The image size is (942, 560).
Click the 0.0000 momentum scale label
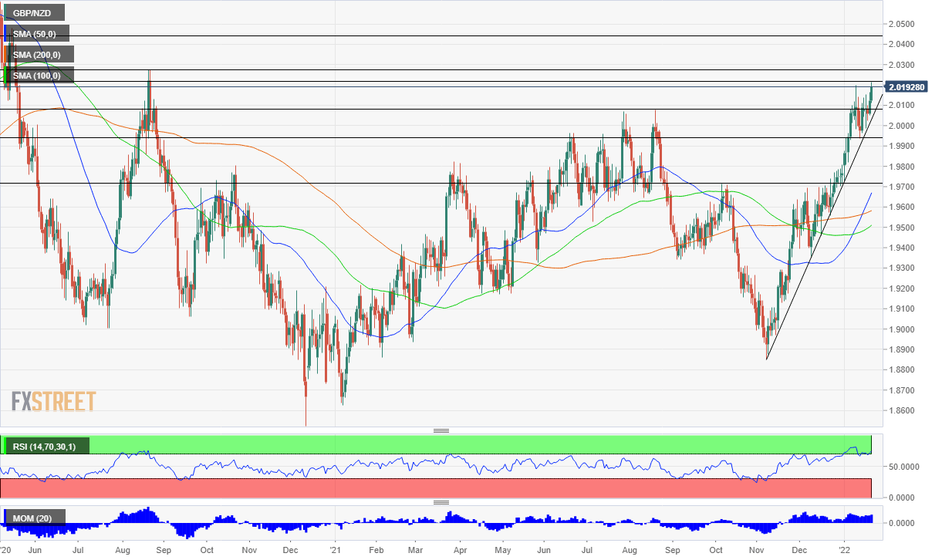(x=901, y=523)
